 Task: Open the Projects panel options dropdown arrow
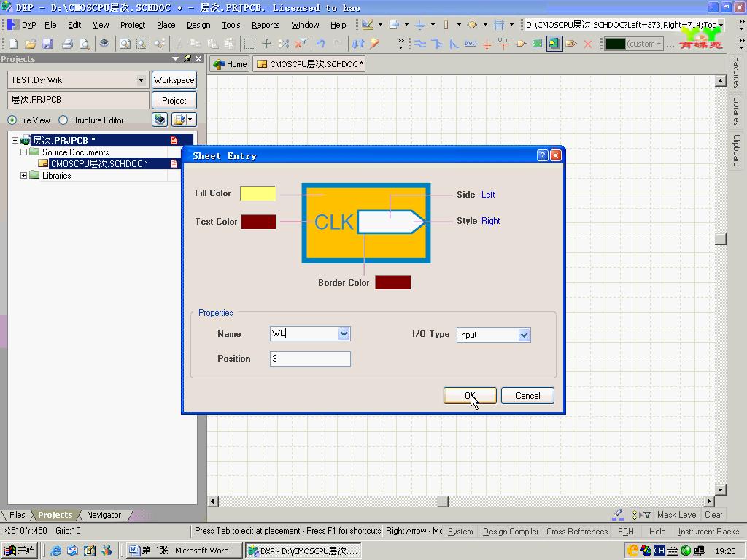175,58
